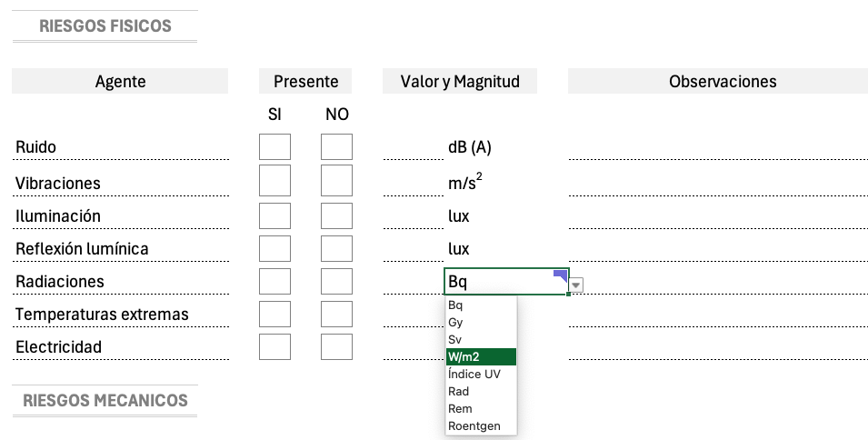Viewport: 868px width, 440px height.
Task: Select the Bq cell for Radiaciones
Action: [x=506, y=282]
